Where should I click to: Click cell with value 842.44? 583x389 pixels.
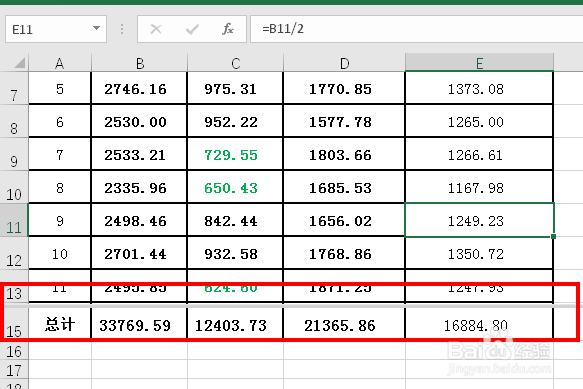pyautogui.click(x=235, y=220)
